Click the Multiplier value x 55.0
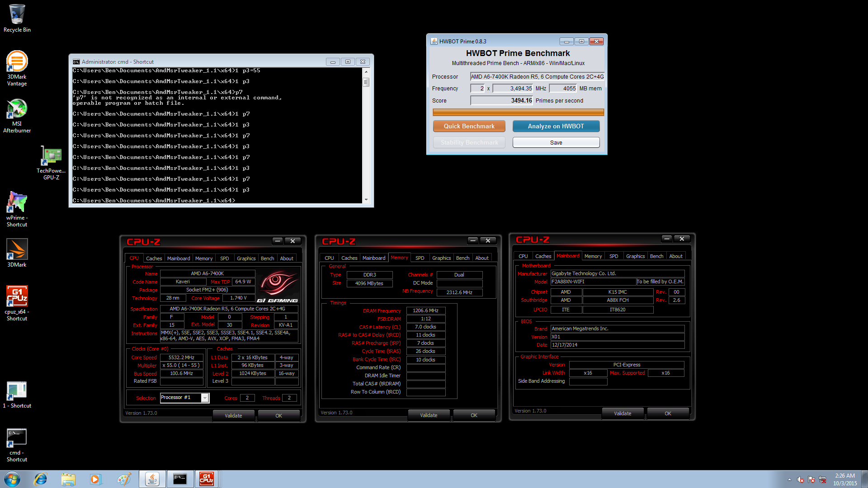868x488 pixels. click(181, 365)
